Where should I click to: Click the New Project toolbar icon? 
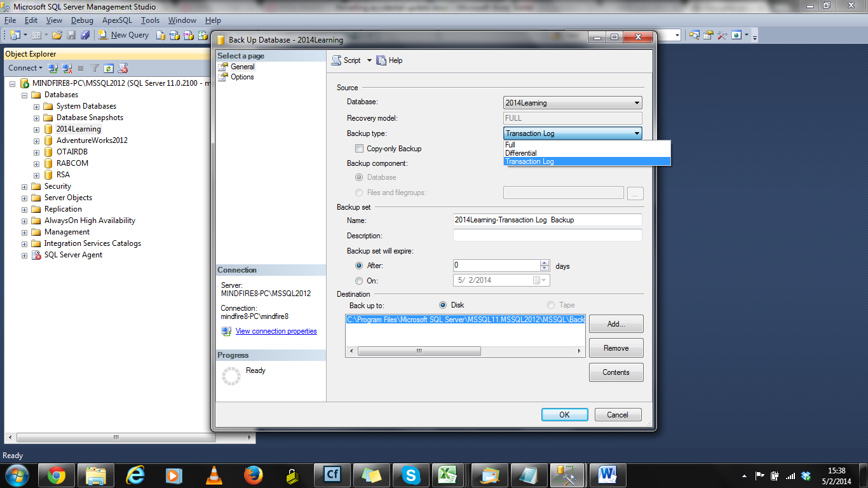(x=15, y=35)
